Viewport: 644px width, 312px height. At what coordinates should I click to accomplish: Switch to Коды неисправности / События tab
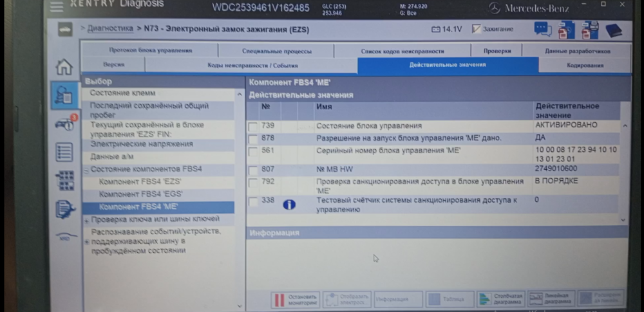click(252, 65)
